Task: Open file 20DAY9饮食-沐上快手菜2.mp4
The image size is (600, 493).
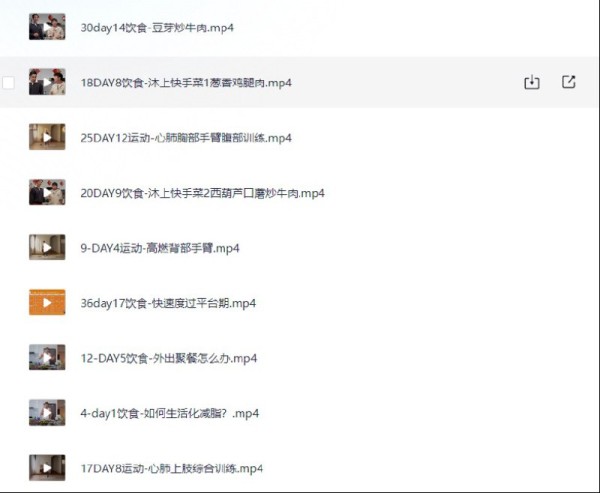Action: (x=202, y=193)
